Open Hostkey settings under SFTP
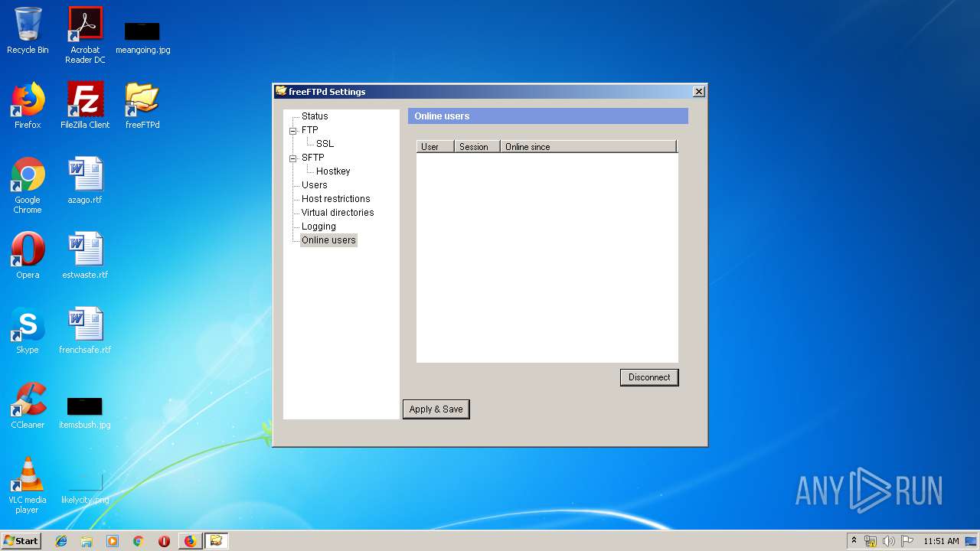This screenshot has height=551, width=980. tap(333, 171)
